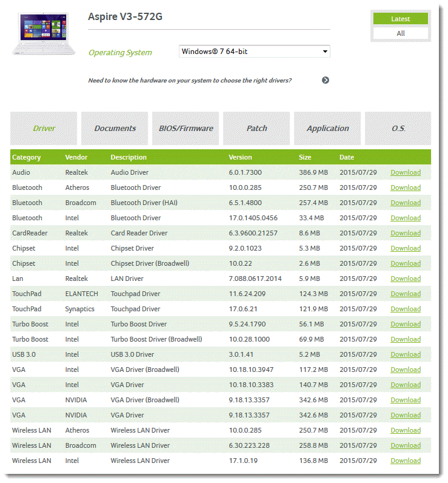Open the BIOS/Firmware tab
Viewport: 448px width, 483px height.
pos(186,128)
